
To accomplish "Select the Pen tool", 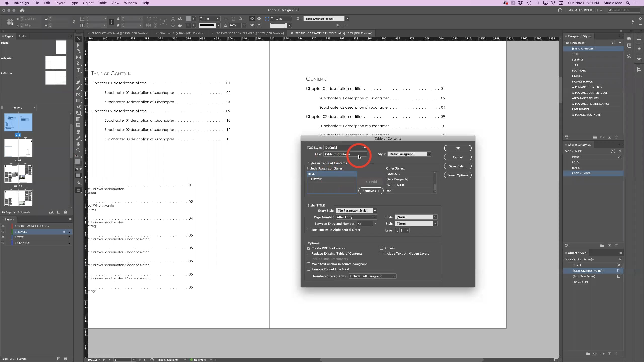I will click(78, 82).
